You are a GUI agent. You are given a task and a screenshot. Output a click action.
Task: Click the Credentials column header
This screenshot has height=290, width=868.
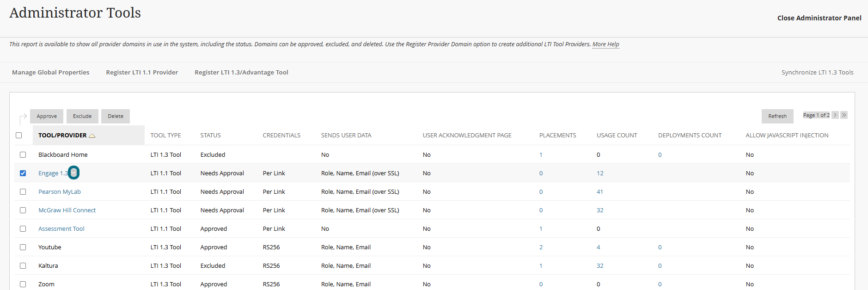[281, 136]
